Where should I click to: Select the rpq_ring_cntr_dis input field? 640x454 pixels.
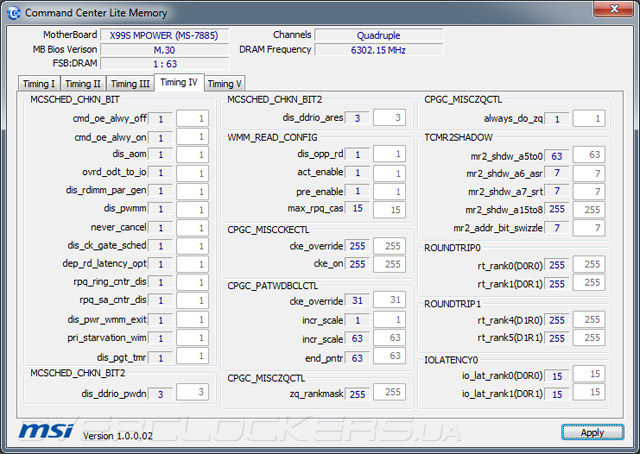[193, 282]
